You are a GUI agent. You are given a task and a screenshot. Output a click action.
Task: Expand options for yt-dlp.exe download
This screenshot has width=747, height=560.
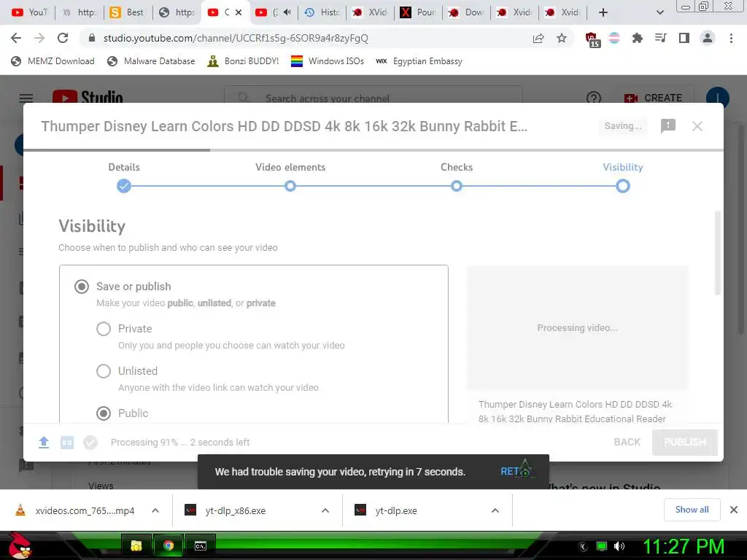pos(495,510)
